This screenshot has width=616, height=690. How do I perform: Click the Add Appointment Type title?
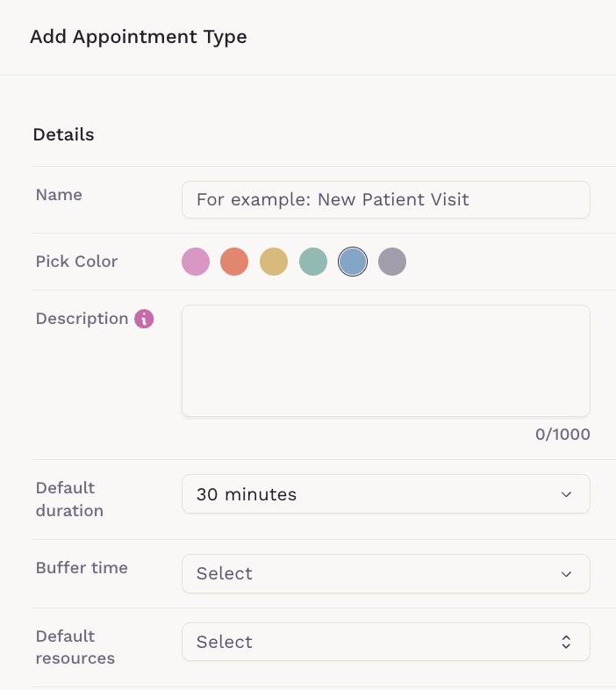tap(138, 37)
